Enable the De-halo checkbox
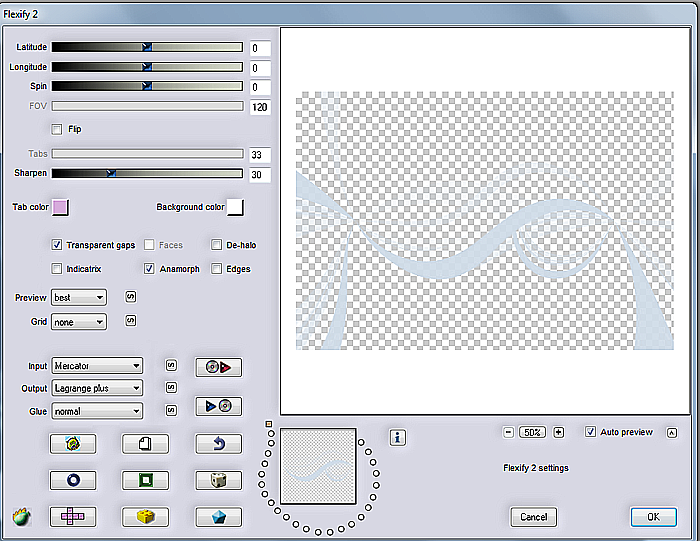The width and height of the screenshot is (700, 541). [217, 245]
